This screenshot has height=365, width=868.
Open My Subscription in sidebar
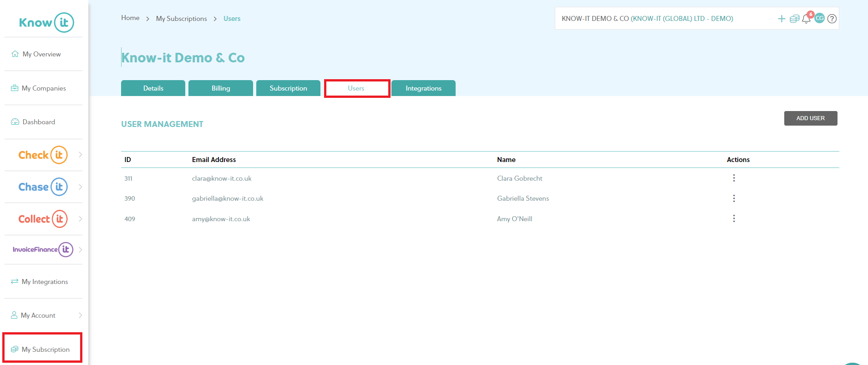(x=40, y=350)
